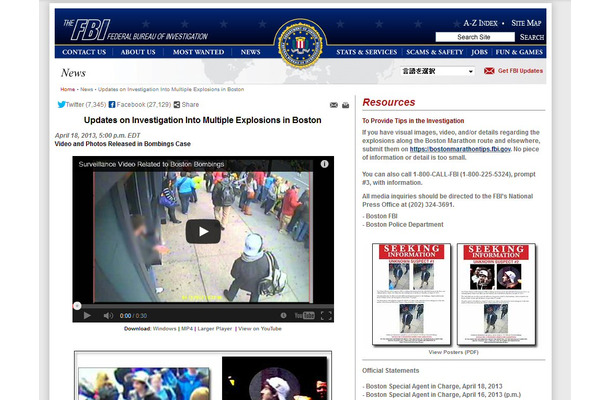Click the red envelope Get FBI Updates icon
This screenshot has width=610, height=400.
(489, 71)
